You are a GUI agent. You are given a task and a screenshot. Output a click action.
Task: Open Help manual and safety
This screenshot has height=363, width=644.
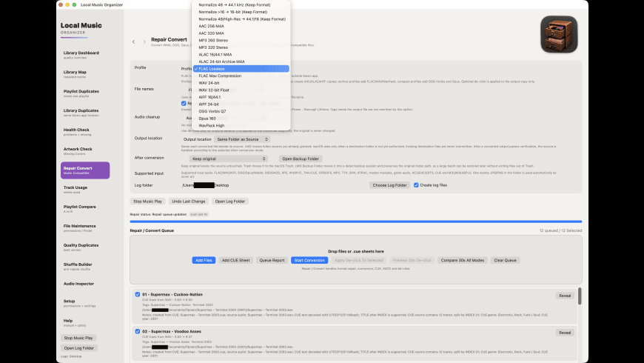click(85, 323)
